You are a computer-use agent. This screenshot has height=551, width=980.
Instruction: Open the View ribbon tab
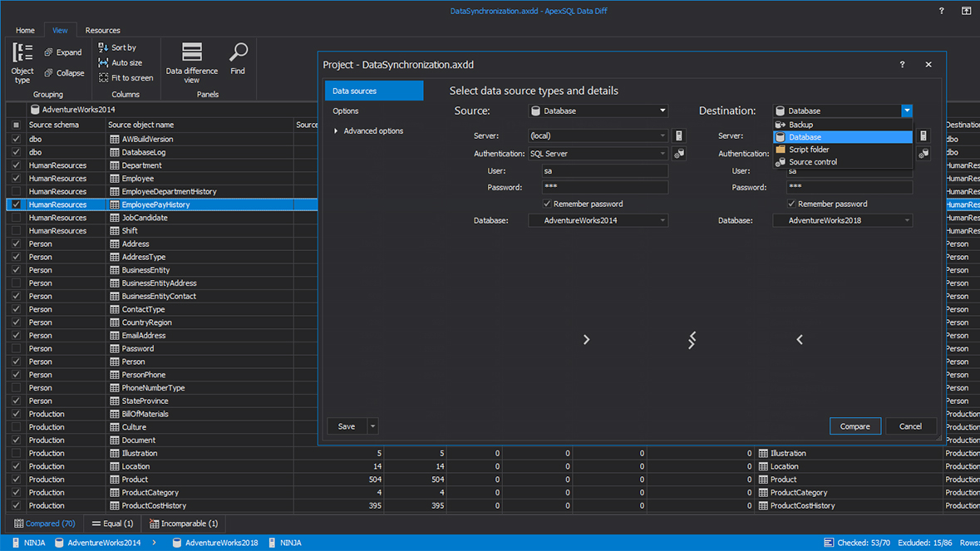pos(60,30)
